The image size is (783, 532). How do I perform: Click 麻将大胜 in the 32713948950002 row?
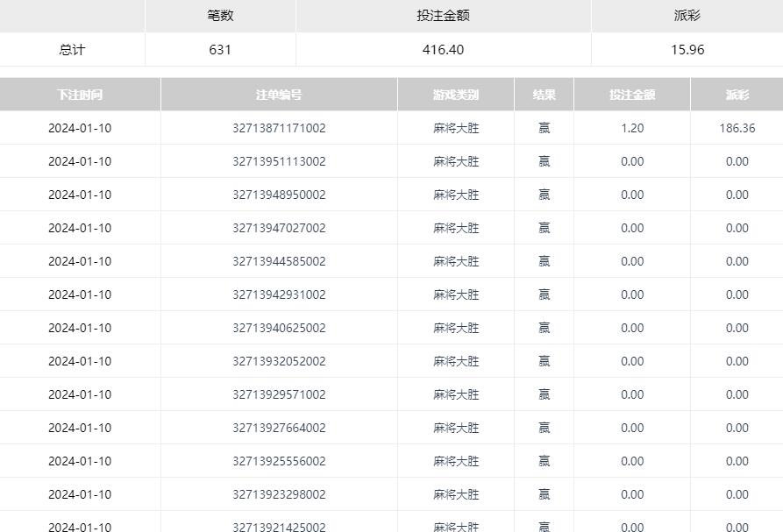pos(456,195)
